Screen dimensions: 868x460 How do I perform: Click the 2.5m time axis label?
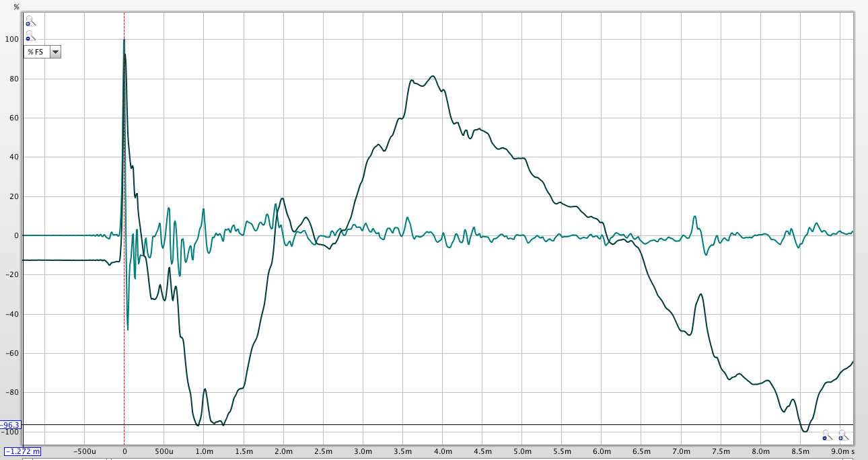(323, 451)
